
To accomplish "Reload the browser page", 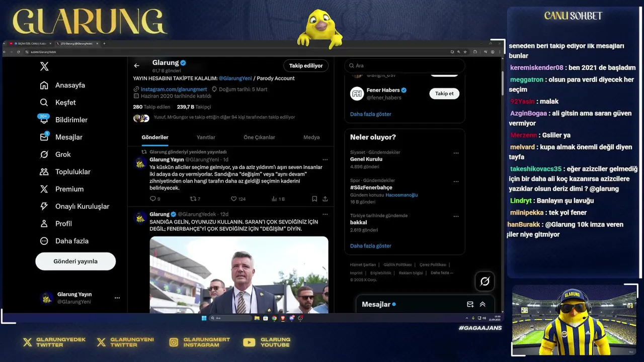I will 19,52.
